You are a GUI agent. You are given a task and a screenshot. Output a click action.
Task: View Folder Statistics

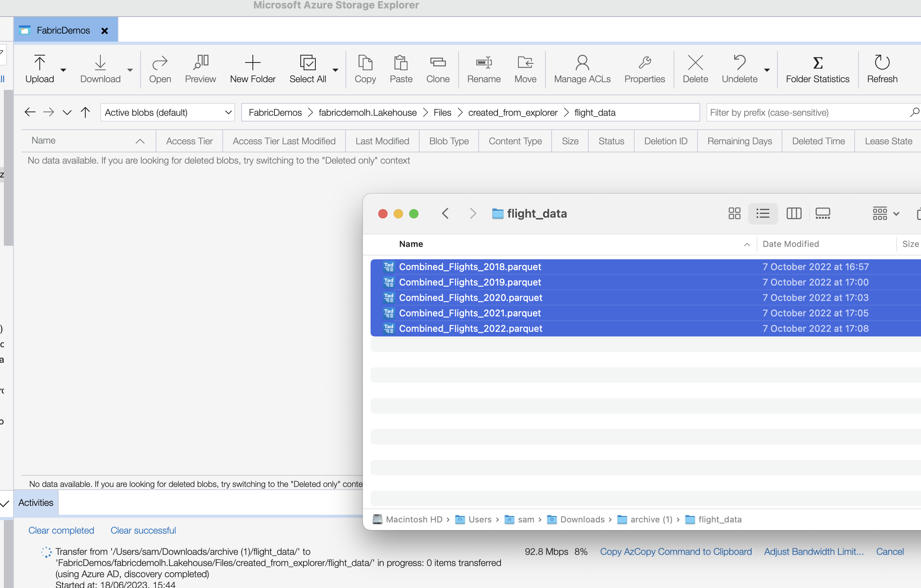pos(817,69)
